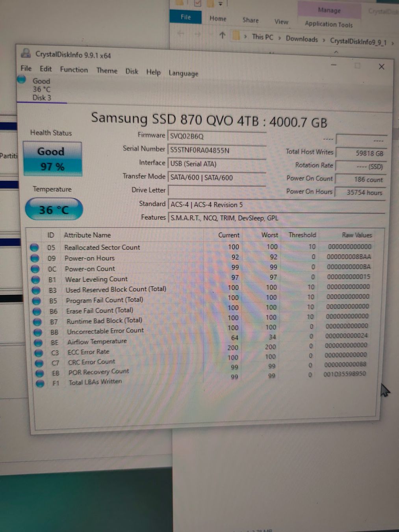Select the Disk 3 status entry
This screenshot has height=532, width=399.
coord(42,89)
